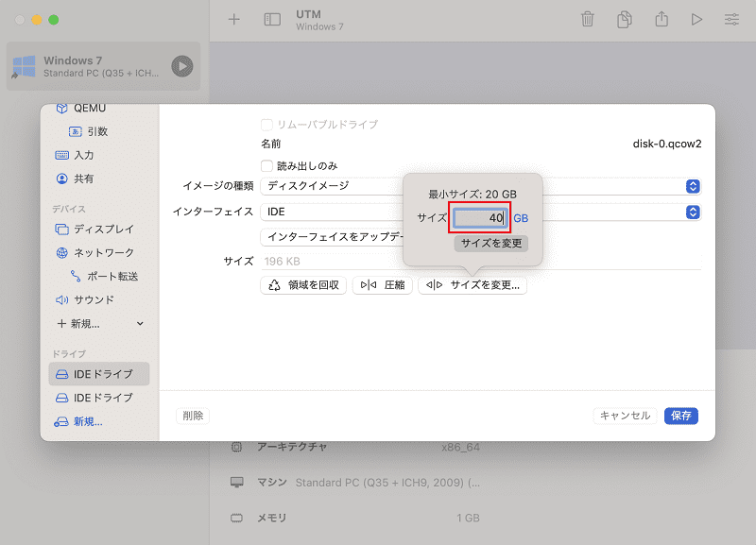
Task: Select the second IDE ドライブ entry
Action: coord(99,398)
